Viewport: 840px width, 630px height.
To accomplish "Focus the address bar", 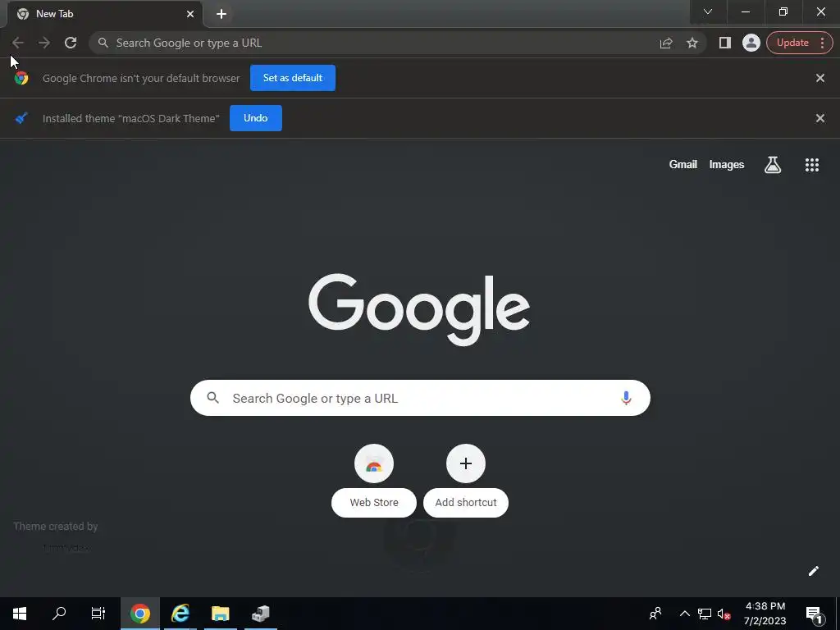I will 375,43.
